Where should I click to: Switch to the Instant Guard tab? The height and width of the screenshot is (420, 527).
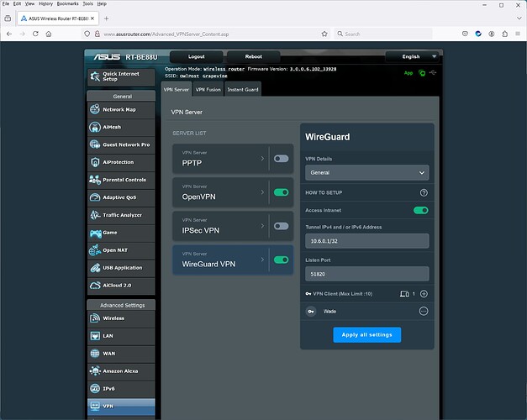(x=243, y=89)
